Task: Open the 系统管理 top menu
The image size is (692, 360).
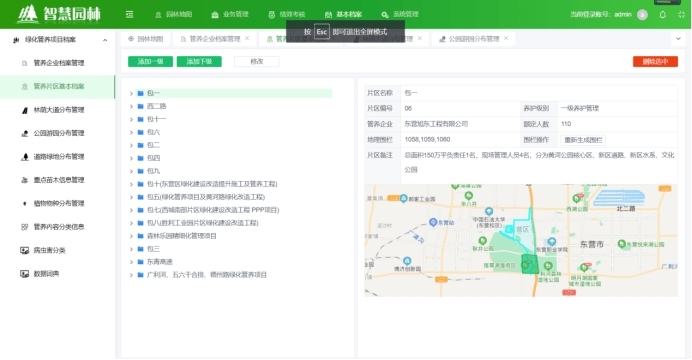Action: click(400, 15)
